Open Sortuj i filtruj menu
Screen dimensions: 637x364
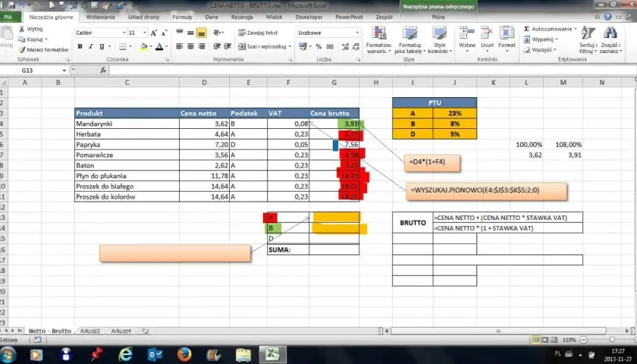pos(588,39)
